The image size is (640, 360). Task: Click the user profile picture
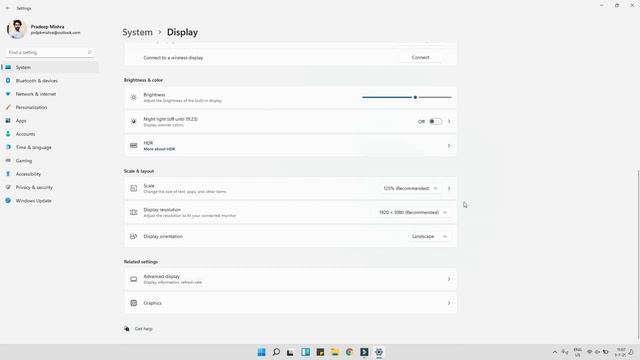[x=17, y=29]
